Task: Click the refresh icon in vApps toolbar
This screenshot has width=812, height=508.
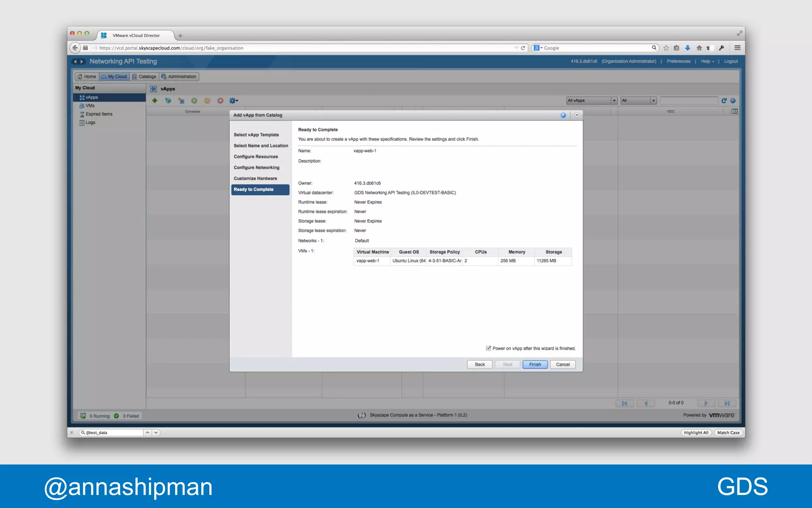Action: 724,101
